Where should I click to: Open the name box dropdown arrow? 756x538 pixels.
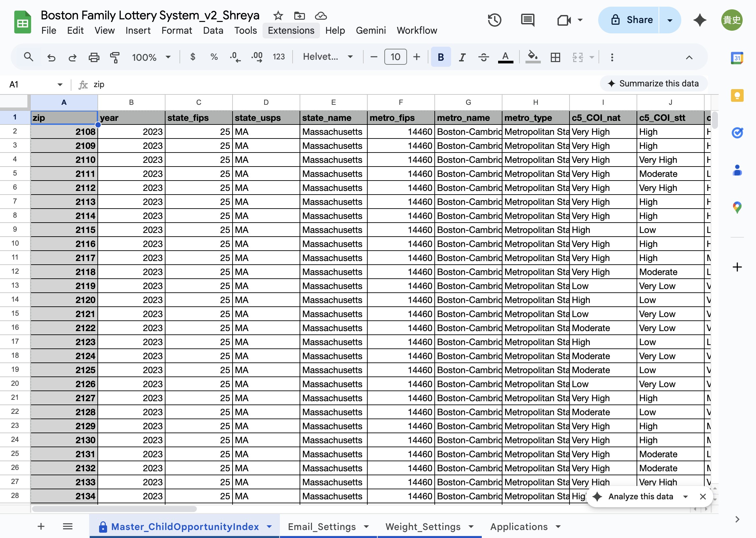[60, 84]
